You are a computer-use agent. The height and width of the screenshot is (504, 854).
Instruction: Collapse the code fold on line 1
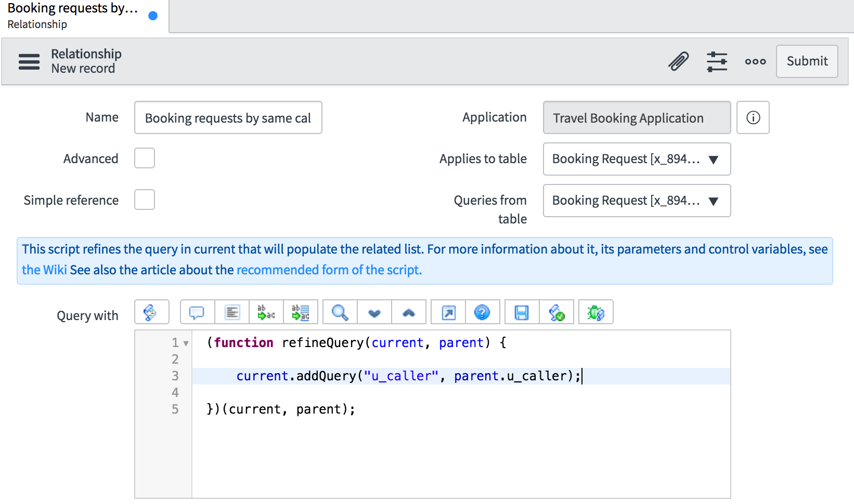tap(186, 343)
